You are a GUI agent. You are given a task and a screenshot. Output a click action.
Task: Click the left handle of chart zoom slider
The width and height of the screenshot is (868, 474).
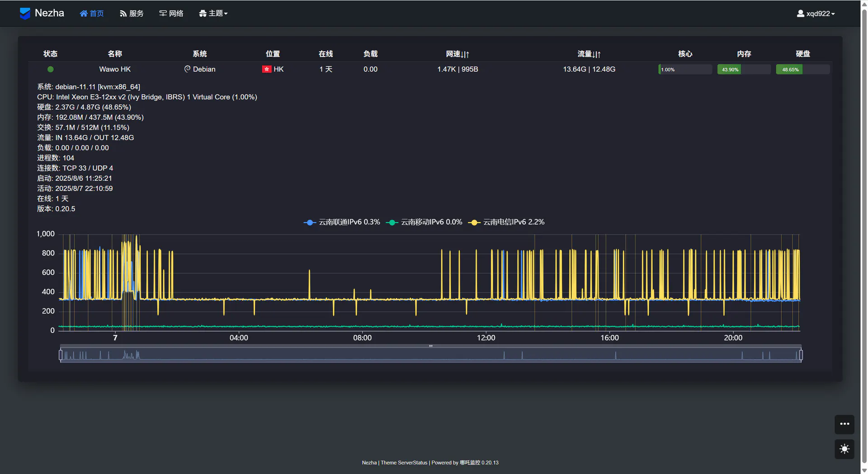(61, 355)
